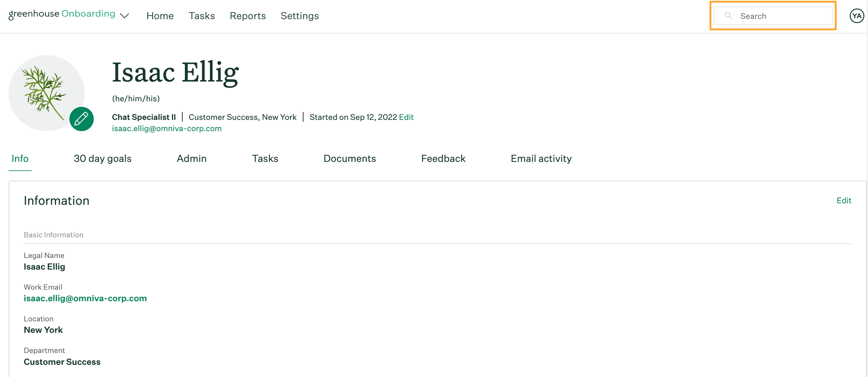Expand the Onboarding product switcher chevron
Screen dimensions: 868x377
(125, 16)
